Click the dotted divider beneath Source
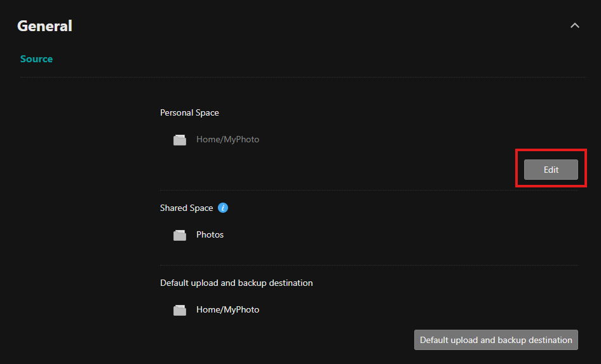Viewport: 601px width, 364px height. [302, 78]
